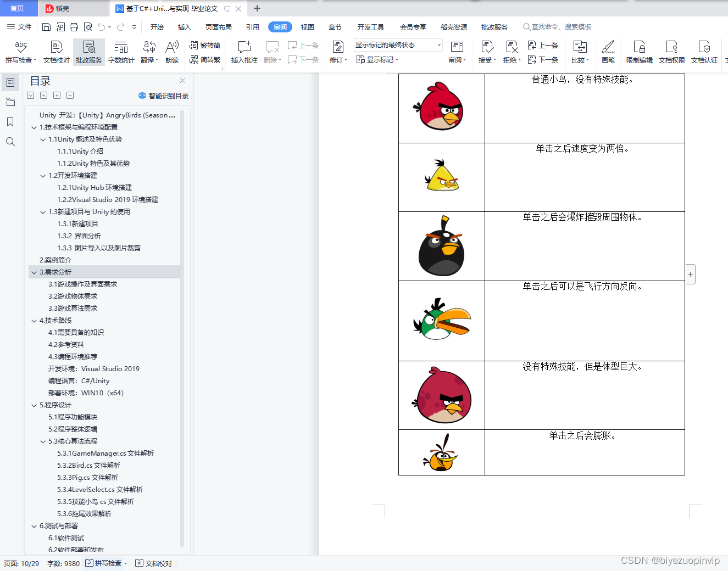Screen dimensions: 728x571
Task: Collapse the 1.技术框架与编程环境配置 tree node
Action: (34, 127)
